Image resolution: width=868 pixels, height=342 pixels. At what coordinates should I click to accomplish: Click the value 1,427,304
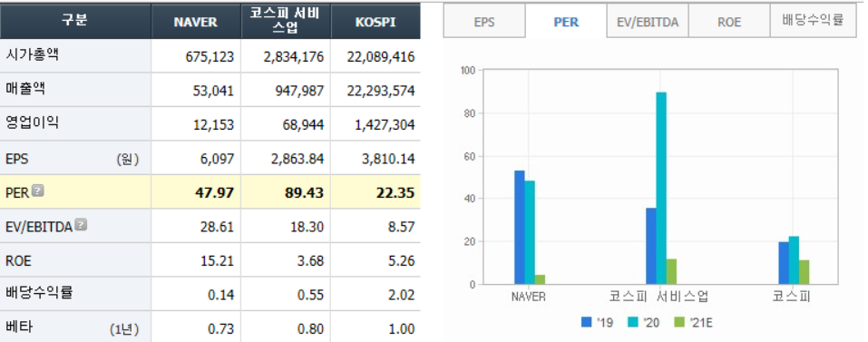pyautogui.click(x=385, y=125)
